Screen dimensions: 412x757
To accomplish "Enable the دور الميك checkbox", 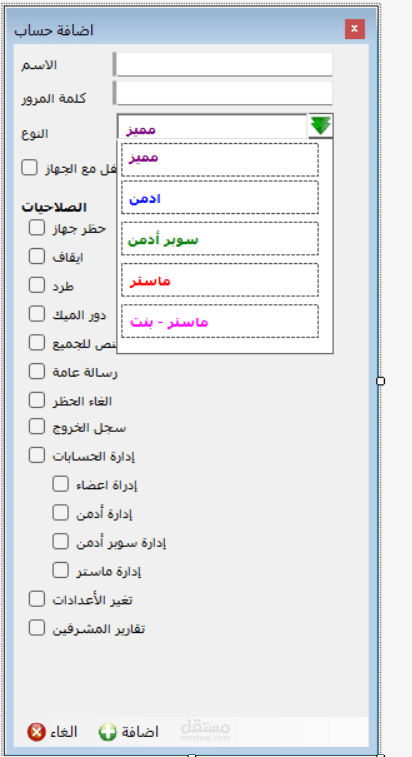I will 36,314.
